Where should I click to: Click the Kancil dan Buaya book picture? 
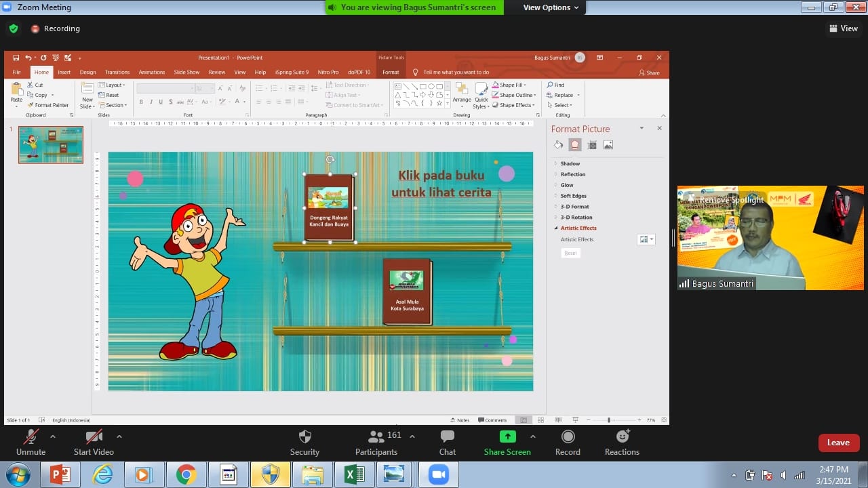coord(329,207)
